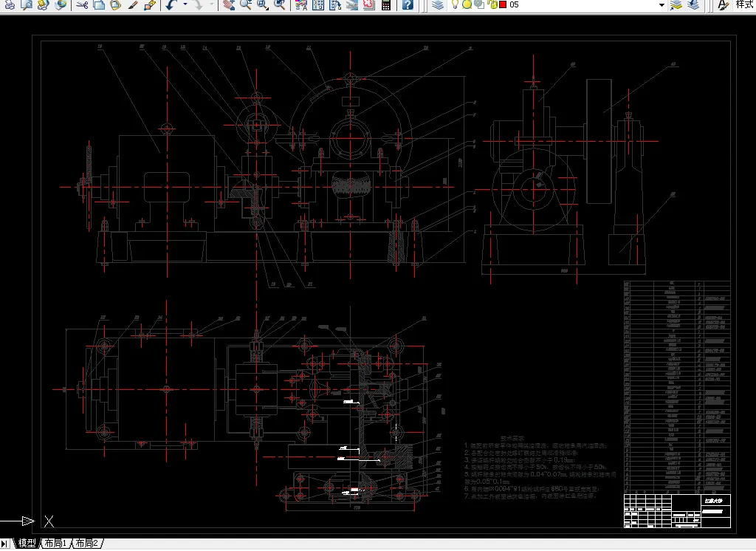Image resolution: width=756 pixels, height=551 pixels.
Task: Activate the Pan (hand) tool
Action: tap(229, 5)
